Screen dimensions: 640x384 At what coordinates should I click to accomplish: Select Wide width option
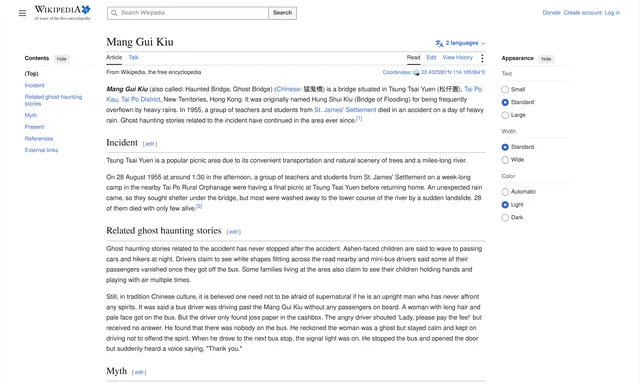pyautogui.click(x=505, y=160)
